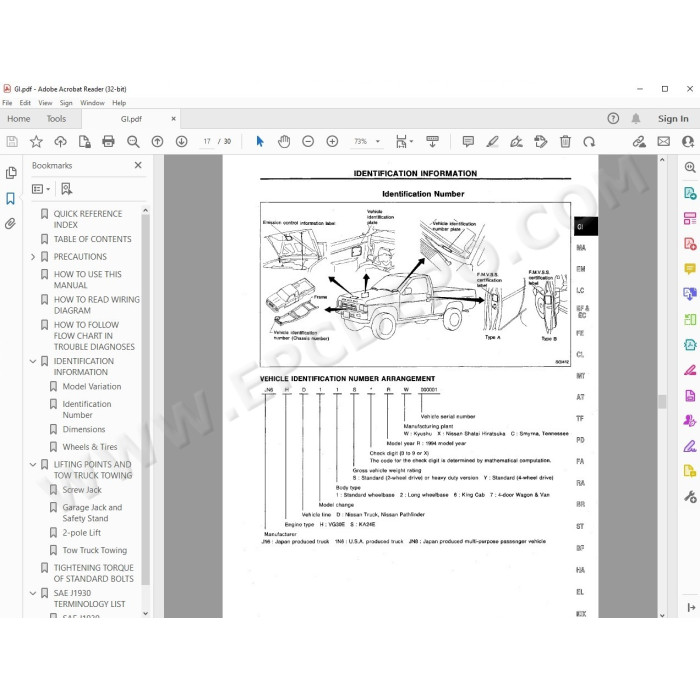
Task: Open the Tow Truck Towing bookmark
Action: point(95,550)
